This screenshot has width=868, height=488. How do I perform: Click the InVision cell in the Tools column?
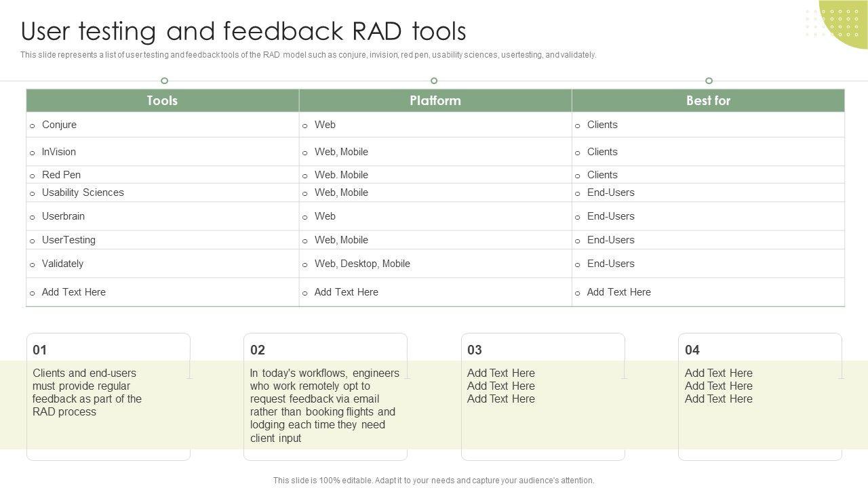point(59,152)
